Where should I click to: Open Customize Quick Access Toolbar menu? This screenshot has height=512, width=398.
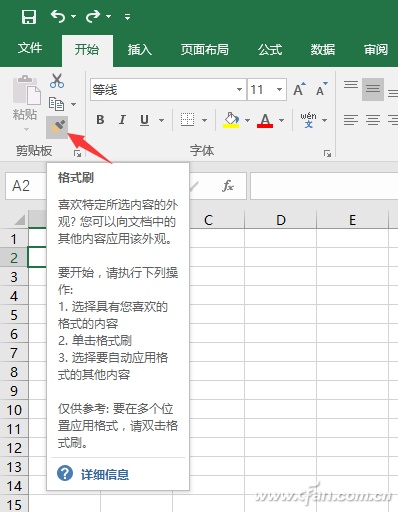(127, 16)
